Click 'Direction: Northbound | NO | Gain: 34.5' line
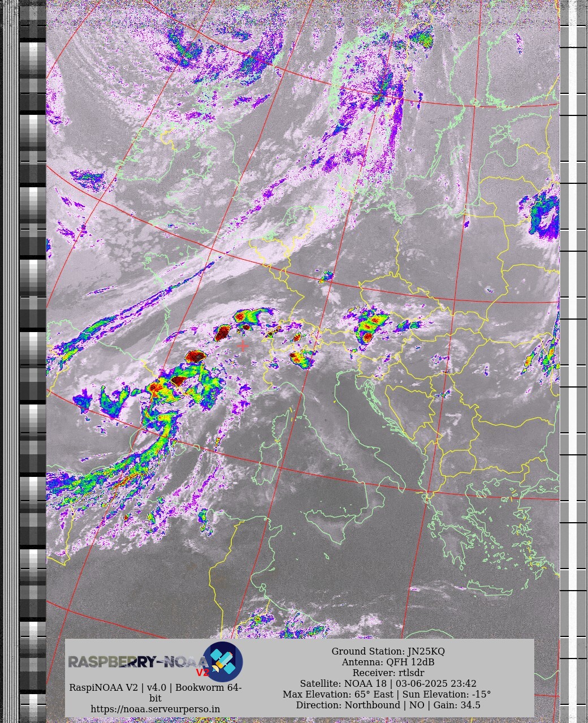Image resolution: width=588 pixels, height=723 pixels. (x=388, y=705)
